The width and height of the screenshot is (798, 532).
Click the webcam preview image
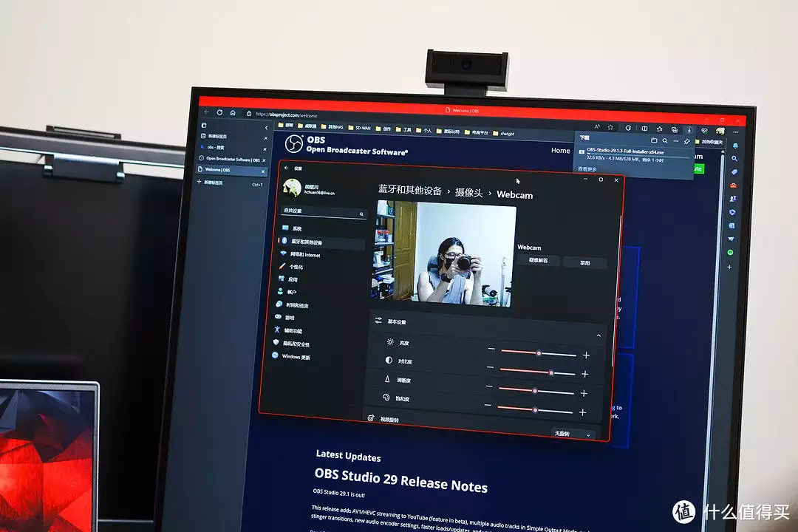[445, 254]
